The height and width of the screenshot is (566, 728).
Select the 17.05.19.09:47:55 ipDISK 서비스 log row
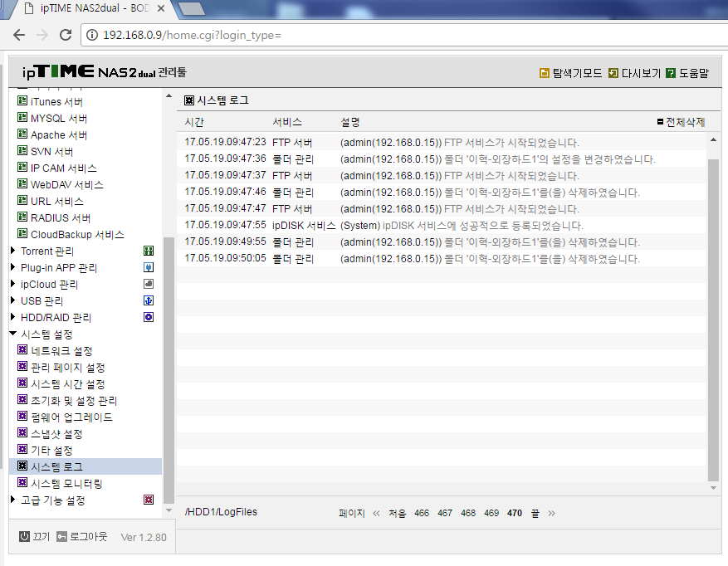[x=441, y=226]
